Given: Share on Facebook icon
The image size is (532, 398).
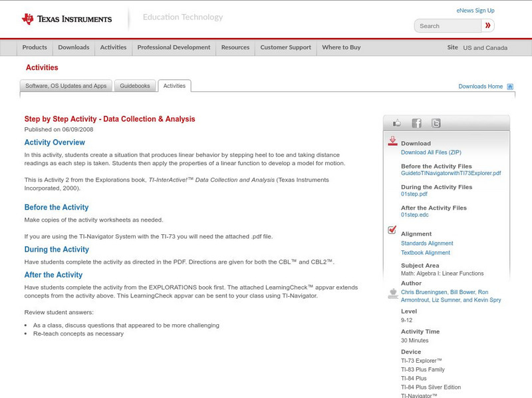Looking at the screenshot, I should [417, 123].
